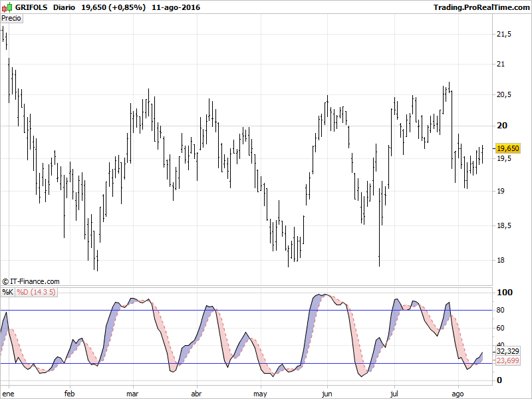Select the ago marker on time axis
Screen dimensions: 532x399
458,394
